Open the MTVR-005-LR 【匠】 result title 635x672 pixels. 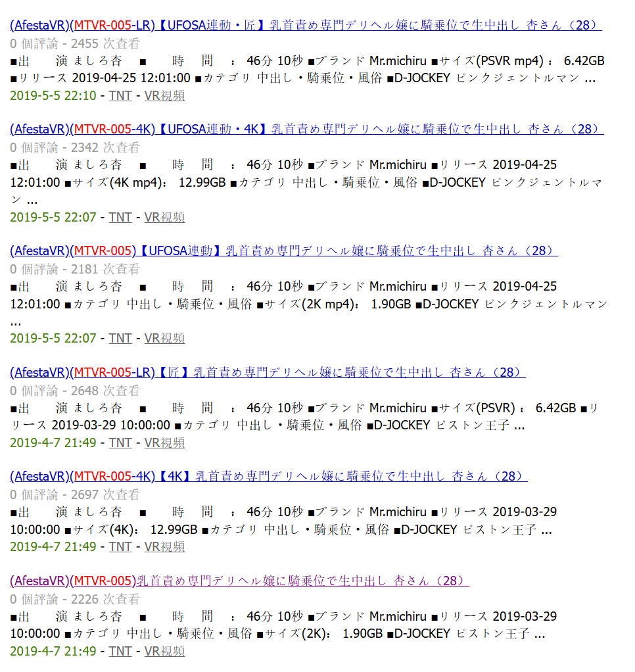(268, 372)
